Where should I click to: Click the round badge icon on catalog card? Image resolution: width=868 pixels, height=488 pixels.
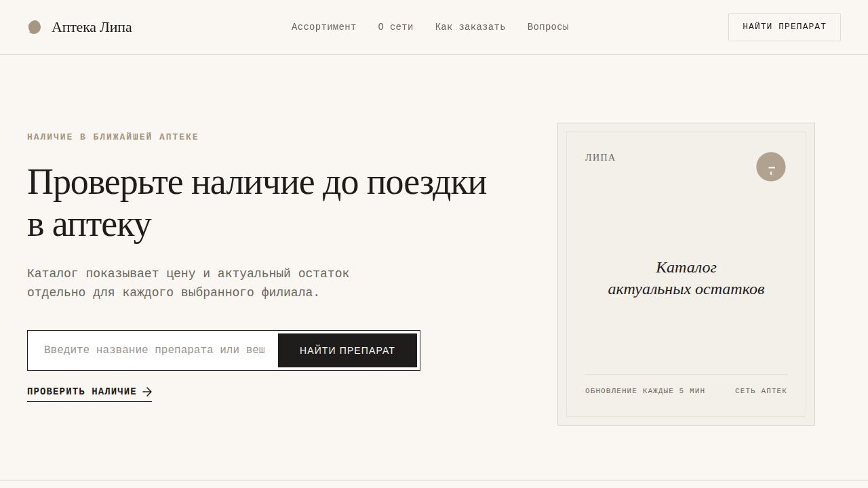(x=771, y=167)
